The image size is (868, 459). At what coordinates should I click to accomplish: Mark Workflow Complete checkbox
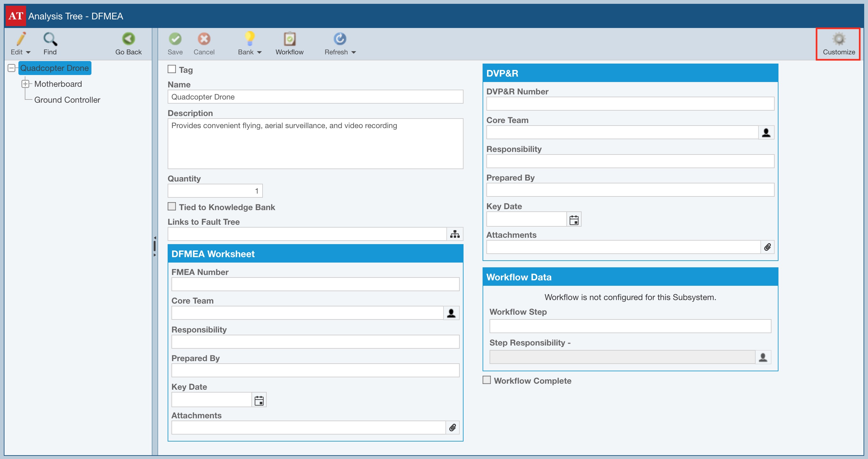coord(486,380)
